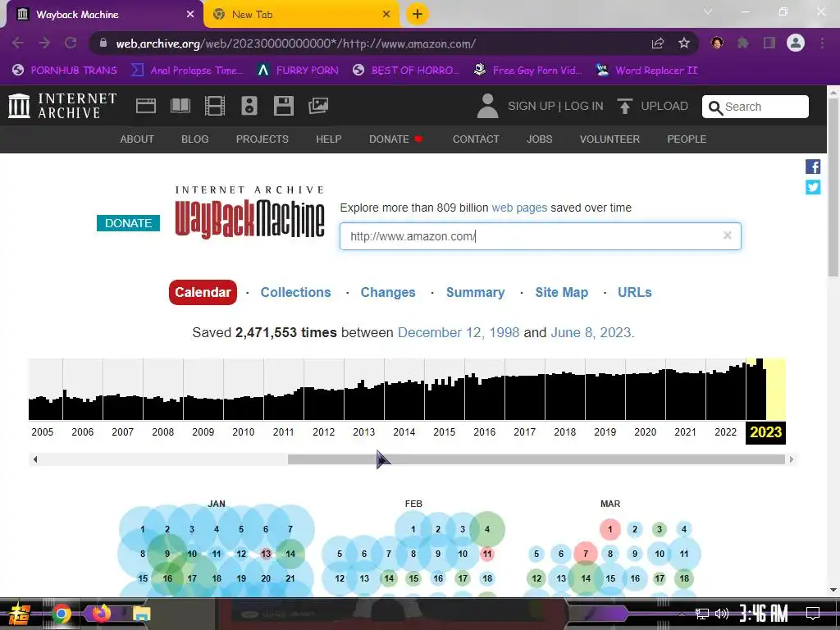The height and width of the screenshot is (630, 840).
Task: Bookmark this page with the star icon
Action: (x=684, y=43)
